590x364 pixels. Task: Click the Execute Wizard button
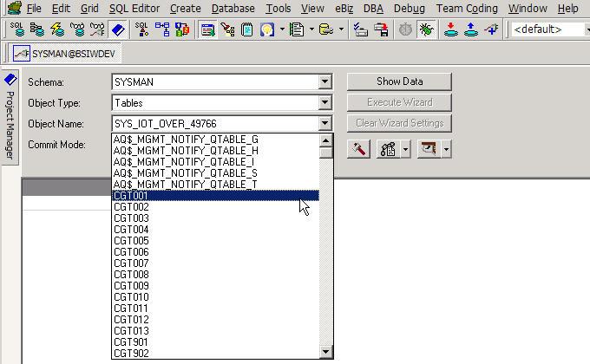tap(399, 102)
